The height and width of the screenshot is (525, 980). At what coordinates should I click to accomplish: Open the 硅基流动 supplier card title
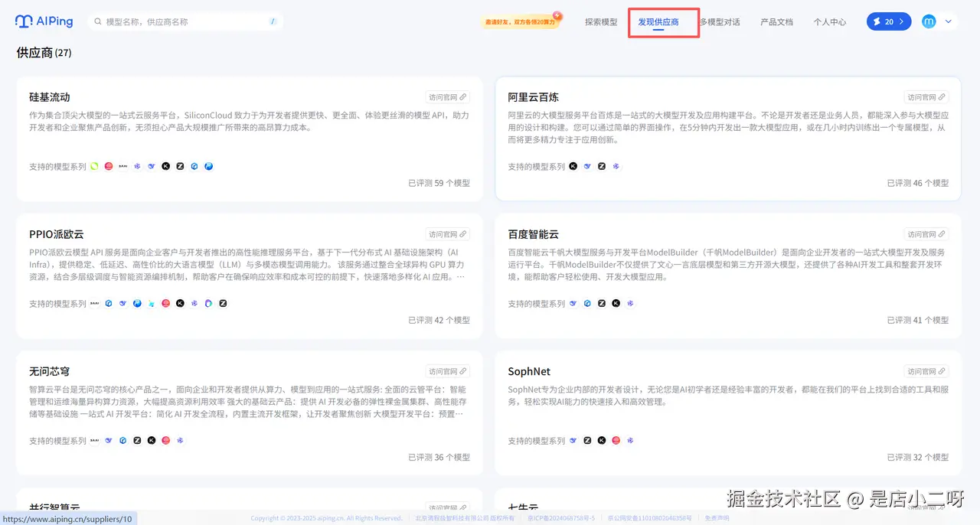coord(50,97)
